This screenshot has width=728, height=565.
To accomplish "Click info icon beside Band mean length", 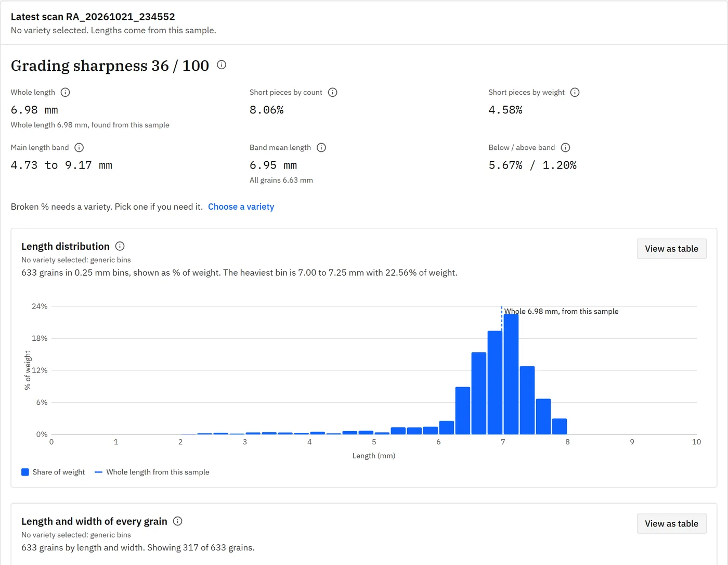I will point(321,147).
